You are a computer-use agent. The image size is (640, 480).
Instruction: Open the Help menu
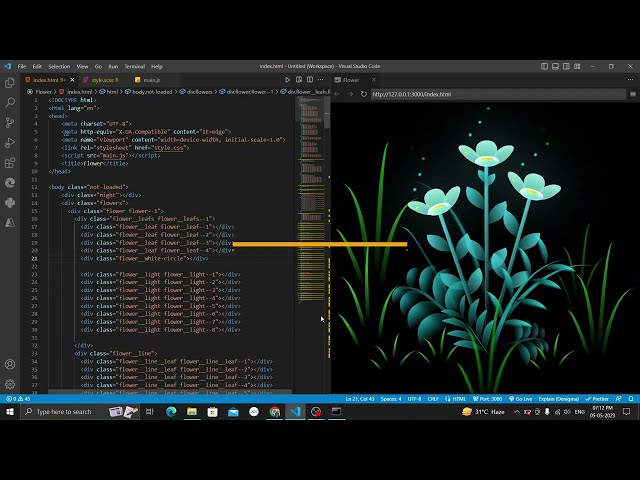tap(157, 66)
